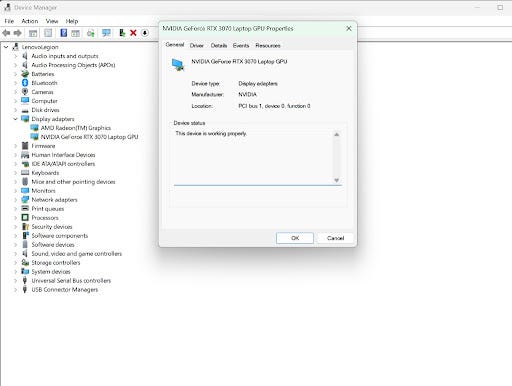Click the Batteries category icon
The height and width of the screenshot is (386, 512).
(25, 74)
